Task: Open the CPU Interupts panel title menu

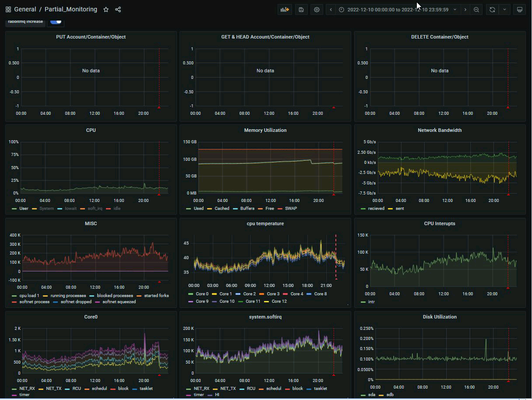Action: pyautogui.click(x=439, y=223)
